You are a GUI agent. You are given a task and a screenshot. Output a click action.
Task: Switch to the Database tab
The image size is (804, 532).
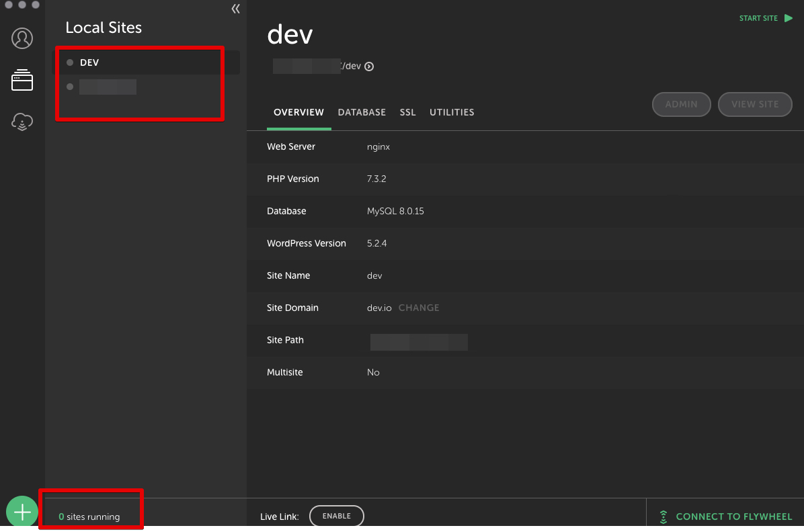(x=362, y=112)
